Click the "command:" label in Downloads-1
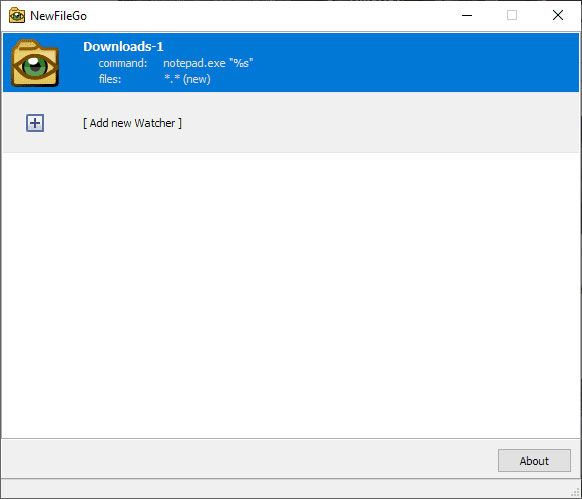 tap(123, 63)
